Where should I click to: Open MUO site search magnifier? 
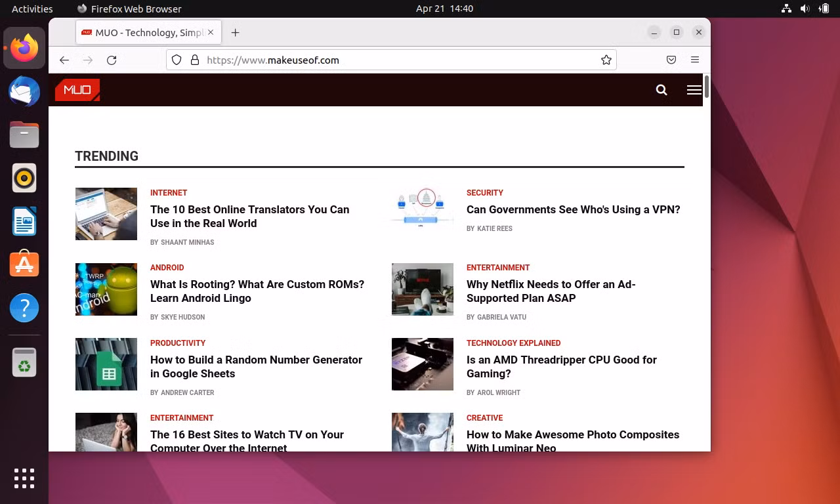tap(661, 90)
